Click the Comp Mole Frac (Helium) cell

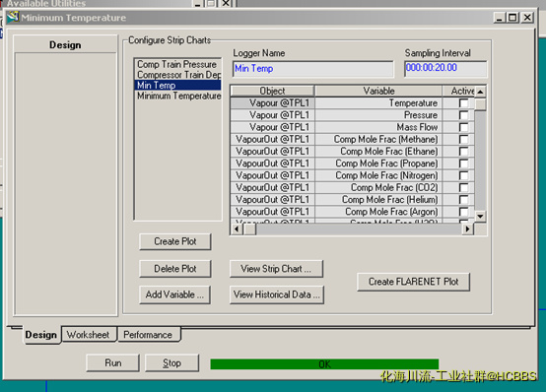pos(378,200)
